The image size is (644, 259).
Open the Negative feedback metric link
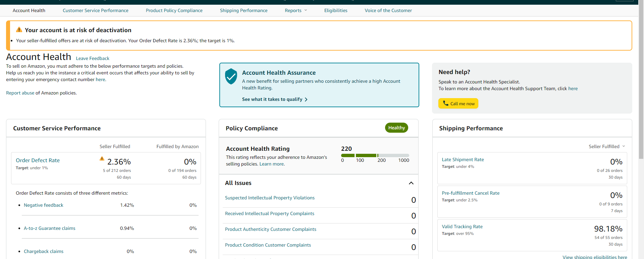[x=44, y=205]
